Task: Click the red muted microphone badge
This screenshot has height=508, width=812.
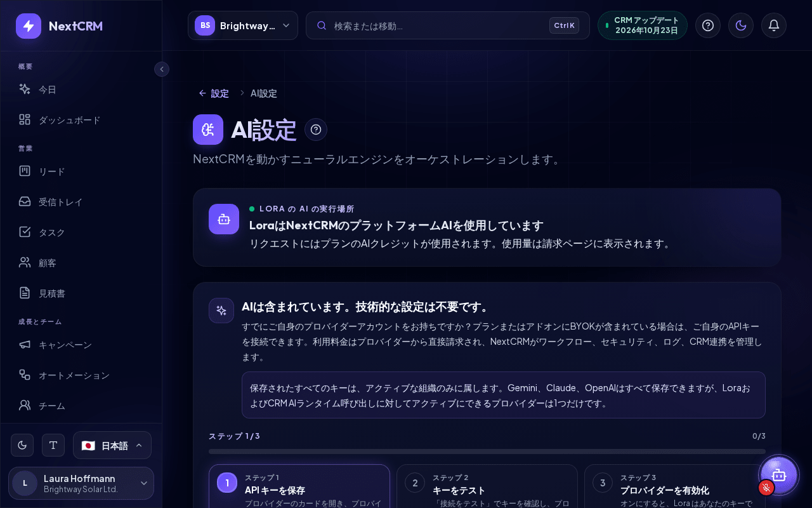Action: [766, 488]
